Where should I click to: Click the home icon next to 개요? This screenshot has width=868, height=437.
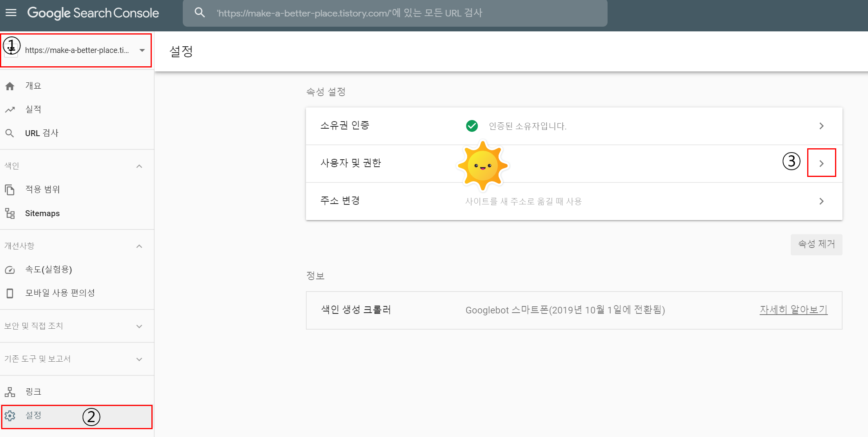(x=10, y=86)
